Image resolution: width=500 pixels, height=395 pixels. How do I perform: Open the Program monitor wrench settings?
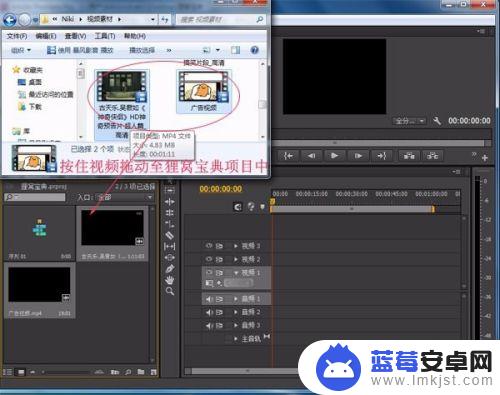[x=437, y=121]
